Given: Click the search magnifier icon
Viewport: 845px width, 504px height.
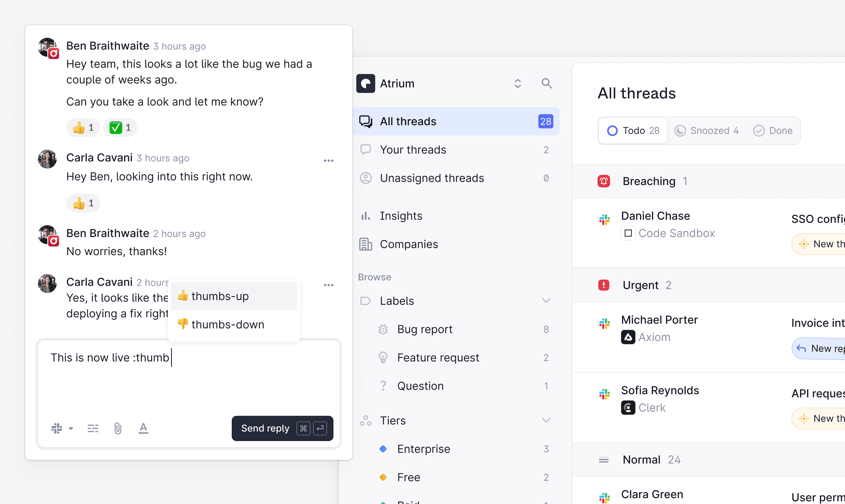Looking at the screenshot, I should coord(546,83).
